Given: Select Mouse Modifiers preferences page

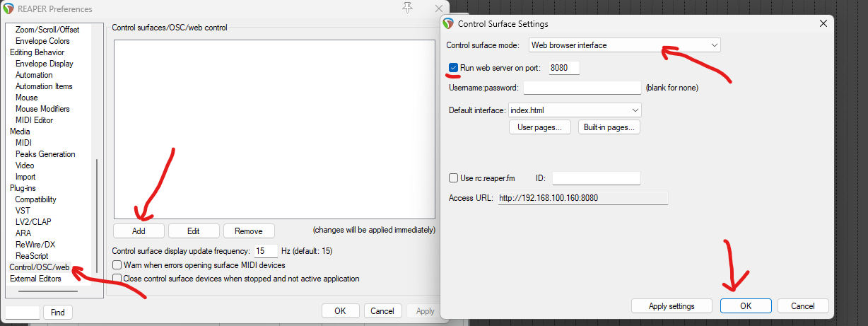Looking at the screenshot, I should (x=42, y=109).
